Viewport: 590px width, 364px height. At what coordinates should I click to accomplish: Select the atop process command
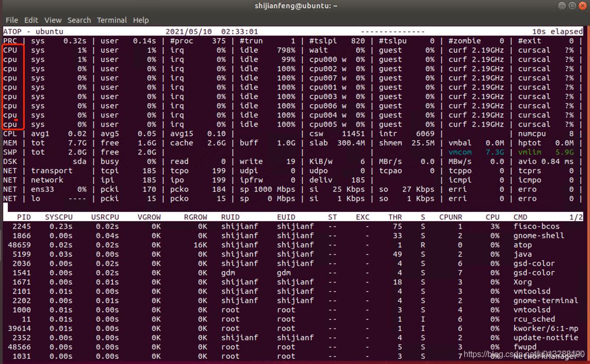click(522, 245)
